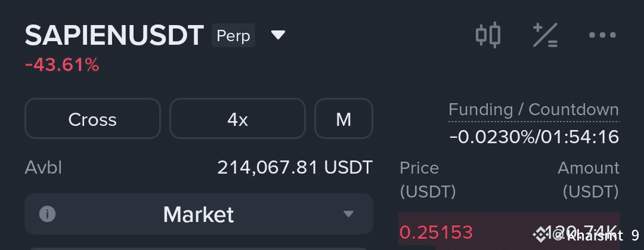
Task: Adjust the 4x leverage setting
Action: click(x=237, y=119)
